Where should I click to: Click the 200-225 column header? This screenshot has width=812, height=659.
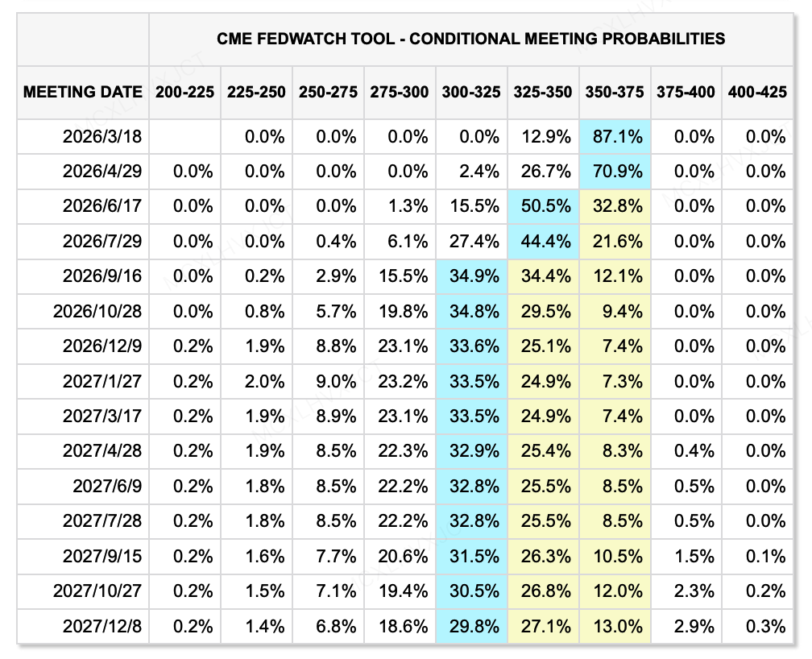pos(185,92)
